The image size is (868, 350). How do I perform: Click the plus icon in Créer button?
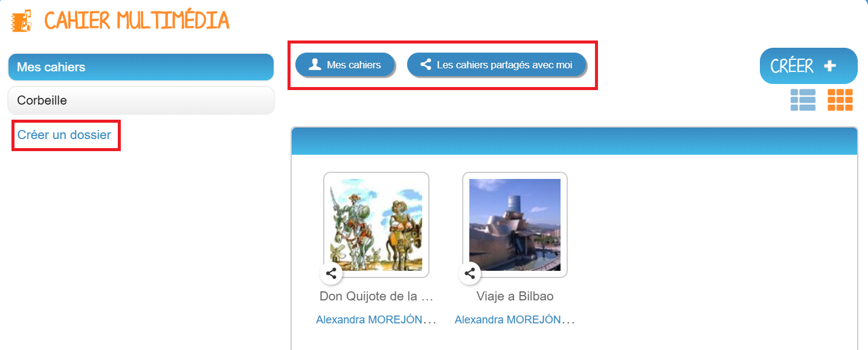click(x=830, y=66)
